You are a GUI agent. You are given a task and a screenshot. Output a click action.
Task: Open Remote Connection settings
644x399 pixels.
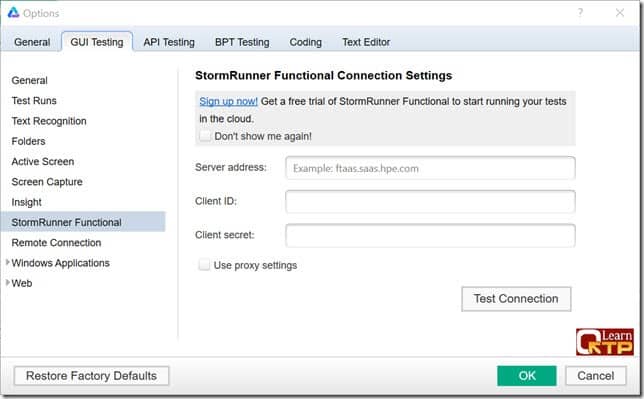pos(56,243)
